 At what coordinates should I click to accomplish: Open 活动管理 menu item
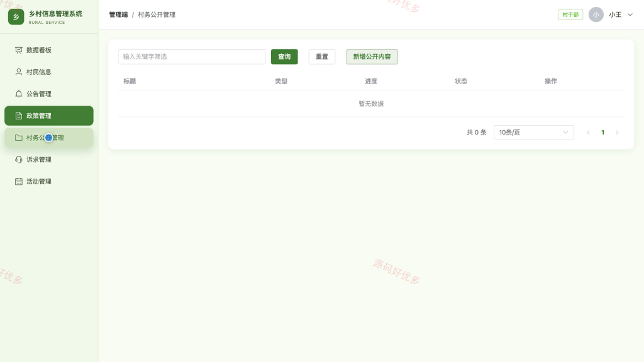(x=49, y=182)
